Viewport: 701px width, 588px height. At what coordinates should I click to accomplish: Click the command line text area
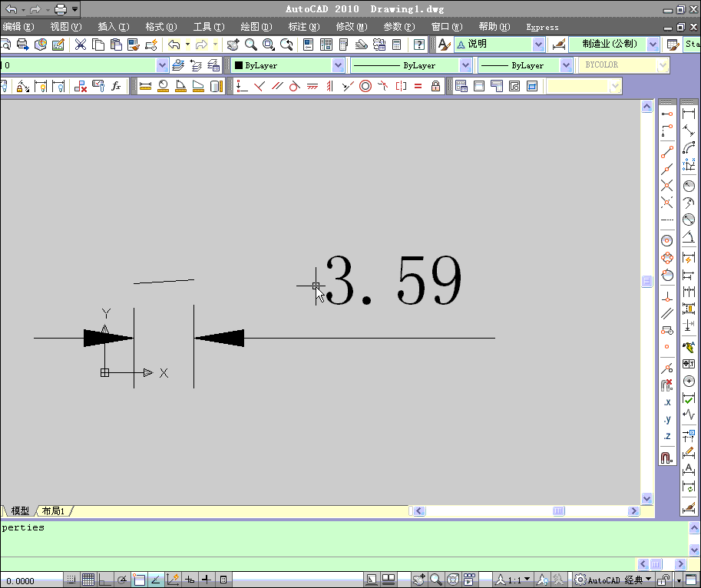pos(343,538)
